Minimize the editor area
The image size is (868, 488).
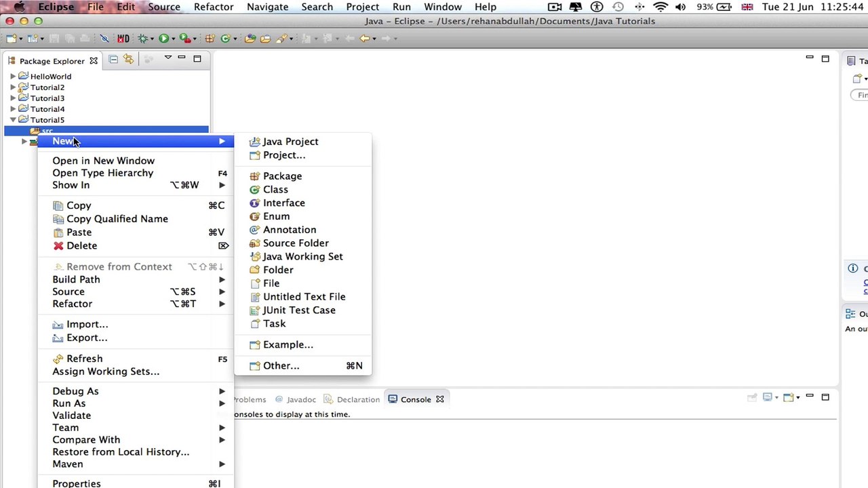pos(810,58)
